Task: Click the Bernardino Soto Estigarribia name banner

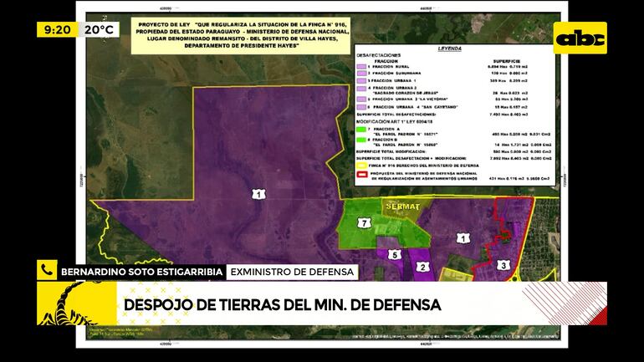Action: point(141,271)
